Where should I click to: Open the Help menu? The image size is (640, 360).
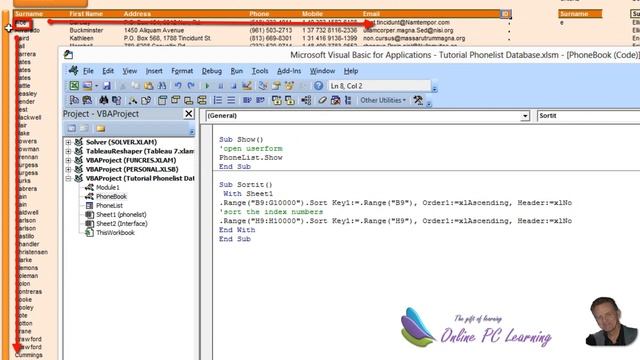click(351, 71)
